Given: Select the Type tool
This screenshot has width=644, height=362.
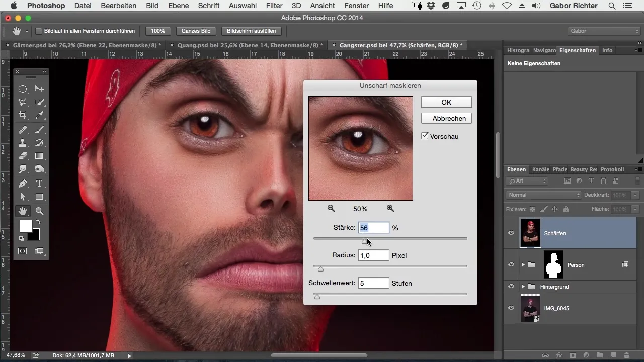Looking at the screenshot, I should pyautogui.click(x=39, y=184).
